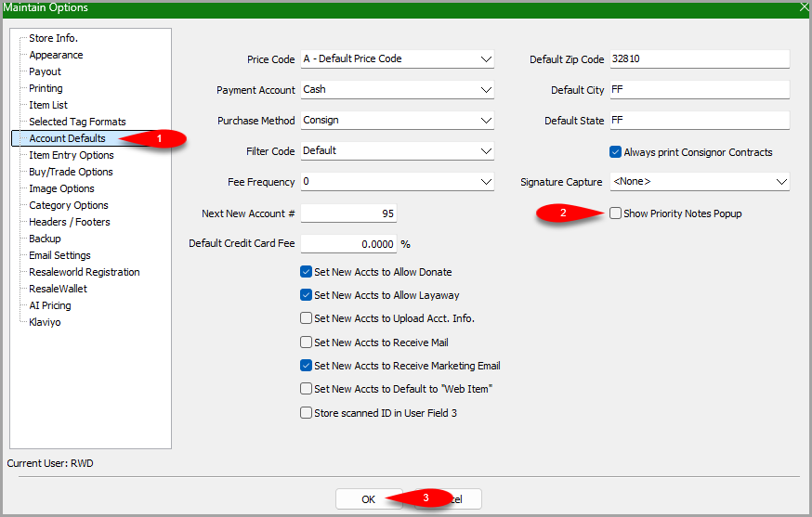Check Set New Accts to Default to Web Item
This screenshot has width=812, height=517.
pyautogui.click(x=306, y=389)
